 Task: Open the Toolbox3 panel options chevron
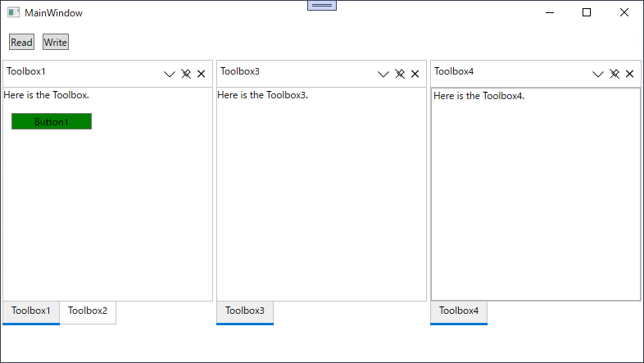[x=383, y=74]
